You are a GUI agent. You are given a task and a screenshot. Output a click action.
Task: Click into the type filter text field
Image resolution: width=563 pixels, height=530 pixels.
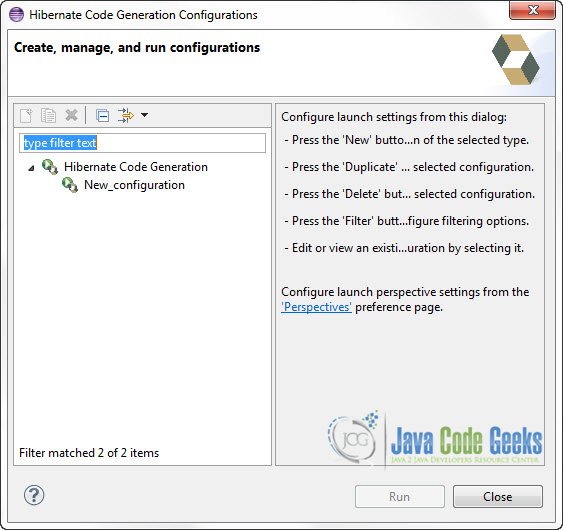tap(143, 143)
